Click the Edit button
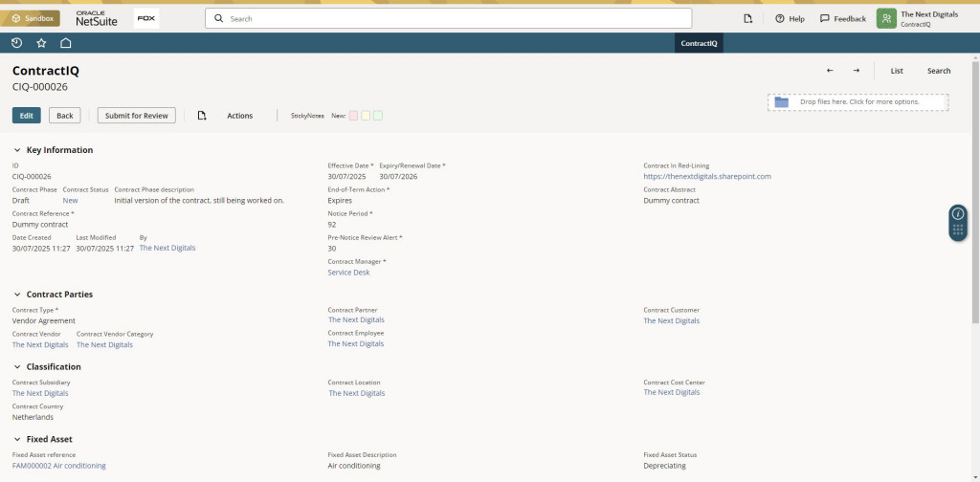This screenshot has width=980, height=482. click(x=26, y=116)
